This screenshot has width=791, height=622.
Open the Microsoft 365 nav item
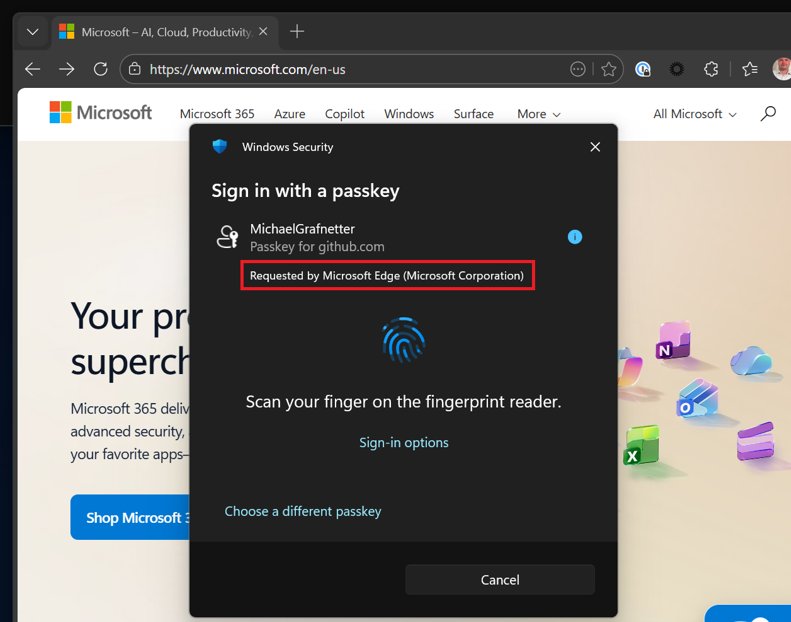[217, 114]
